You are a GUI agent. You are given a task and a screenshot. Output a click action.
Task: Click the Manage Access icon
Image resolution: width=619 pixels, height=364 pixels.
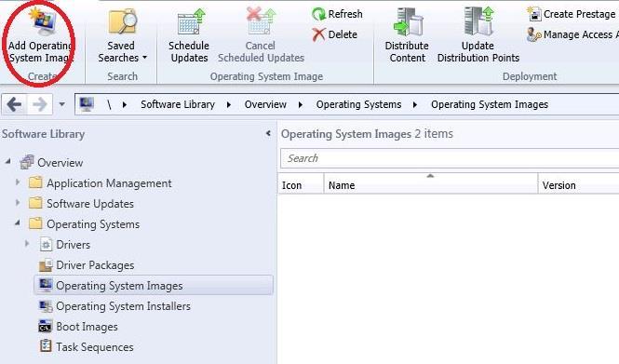pyautogui.click(x=534, y=34)
